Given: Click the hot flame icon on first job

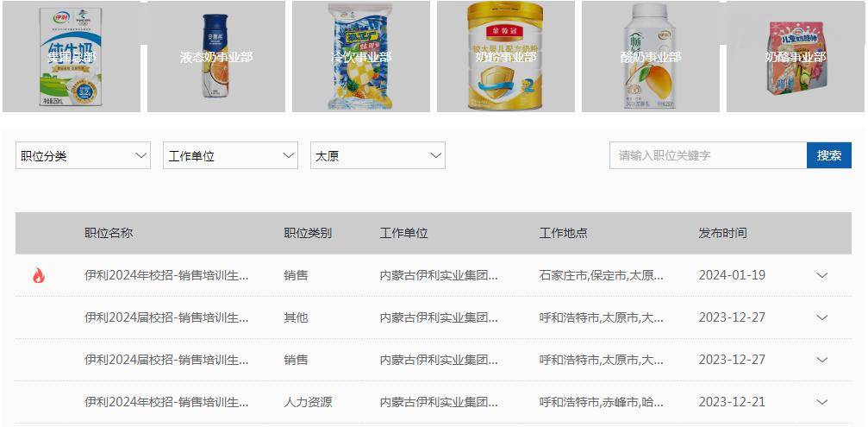Looking at the screenshot, I should click(38, 275).
